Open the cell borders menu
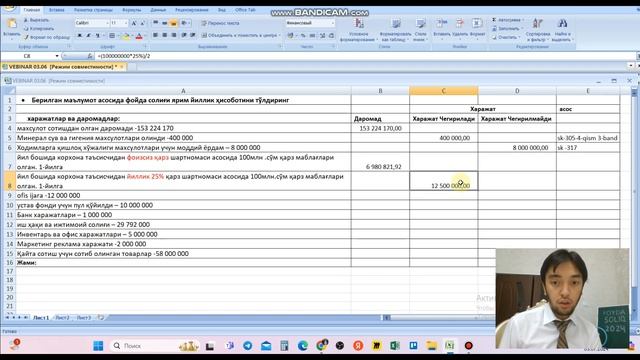 (x=113, y=36)
